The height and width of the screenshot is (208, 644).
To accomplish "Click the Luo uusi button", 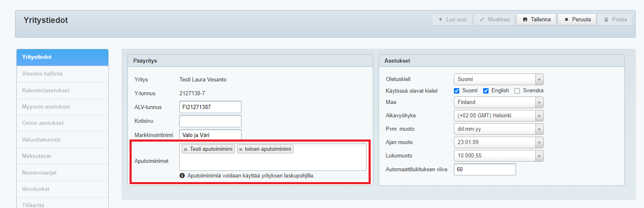I will pyautogui.click(x=452, y=20).
